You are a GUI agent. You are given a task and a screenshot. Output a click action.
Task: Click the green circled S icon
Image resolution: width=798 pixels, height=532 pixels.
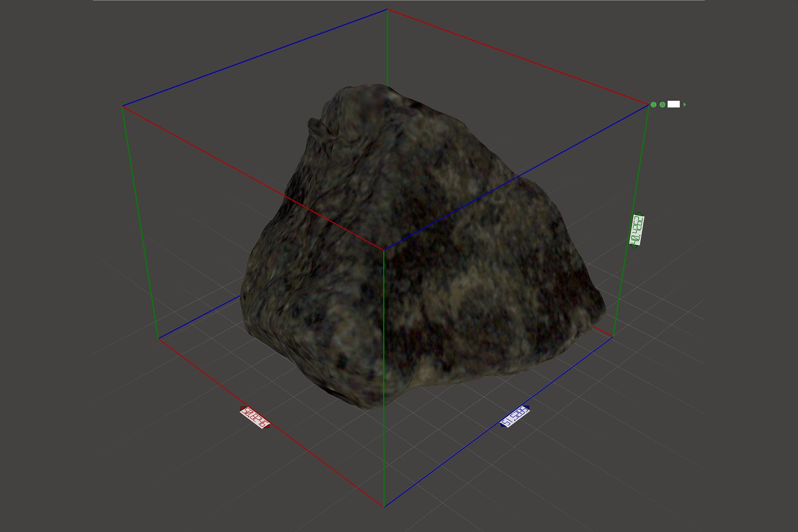(x=654, y=104)
